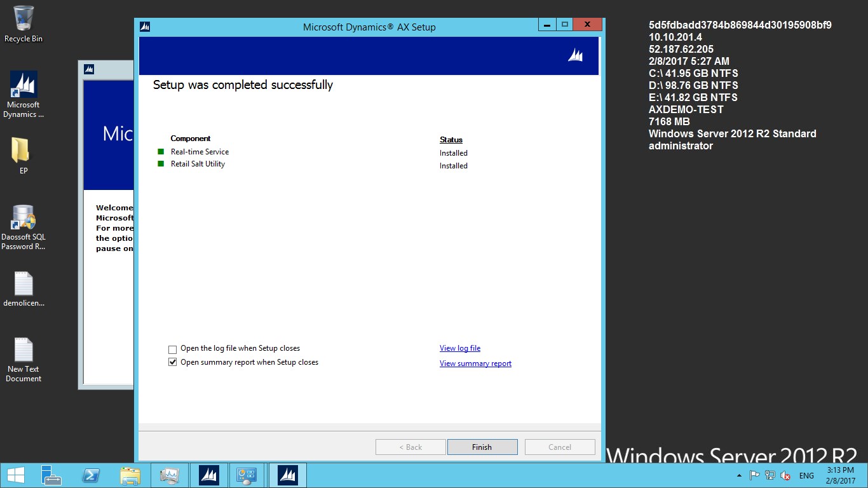Uncheck 'Open summary report when Setup closes'
This screenshot has height=488, width=868.
click(x=172, y=362)
